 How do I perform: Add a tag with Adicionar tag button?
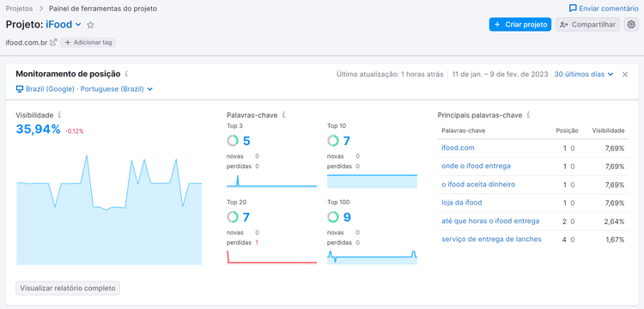tap(88, 42)
